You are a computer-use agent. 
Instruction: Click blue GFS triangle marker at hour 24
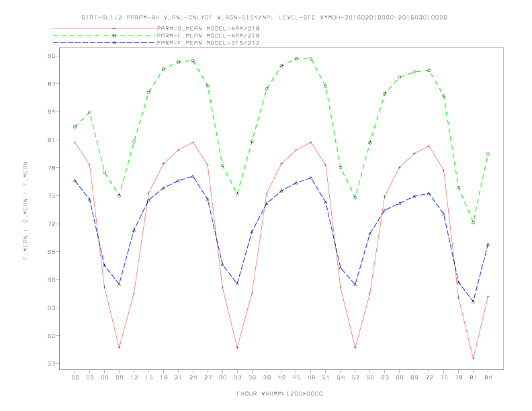193,177
